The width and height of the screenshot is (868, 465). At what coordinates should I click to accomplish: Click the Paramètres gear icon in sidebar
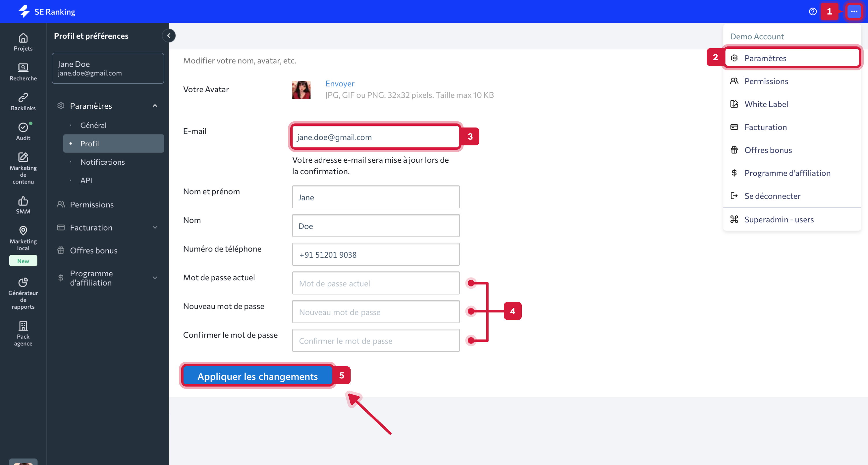tap(61, 106)
